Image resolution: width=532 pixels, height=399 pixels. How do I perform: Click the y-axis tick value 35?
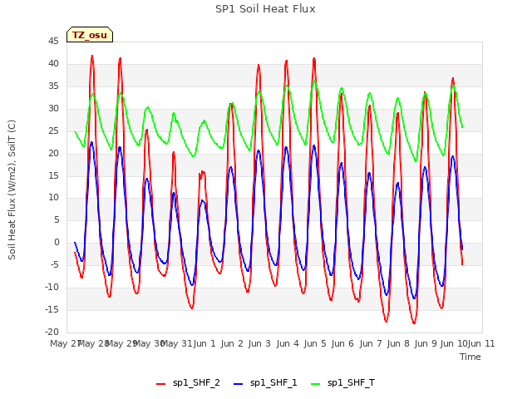click(53, 86)
